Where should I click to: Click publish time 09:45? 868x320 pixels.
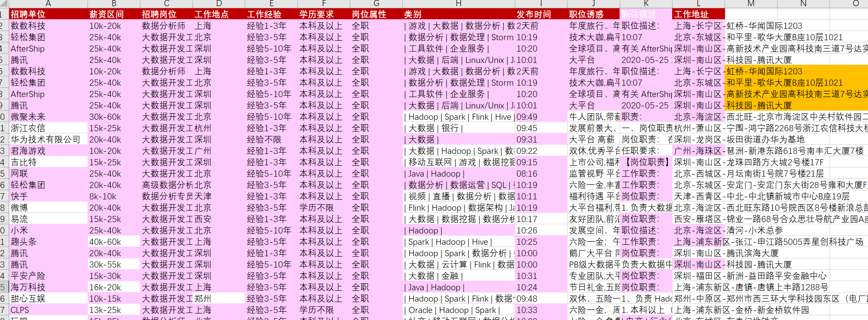(x=541, y=128)
